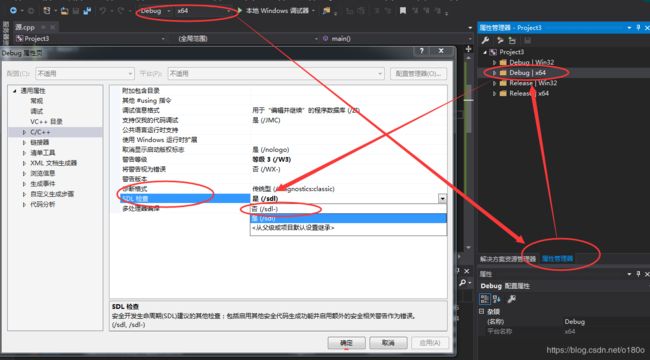Click Alphabetical sort icon in Properties panel
The height and width of the screenshot is (360, 650).
(497, 299)
